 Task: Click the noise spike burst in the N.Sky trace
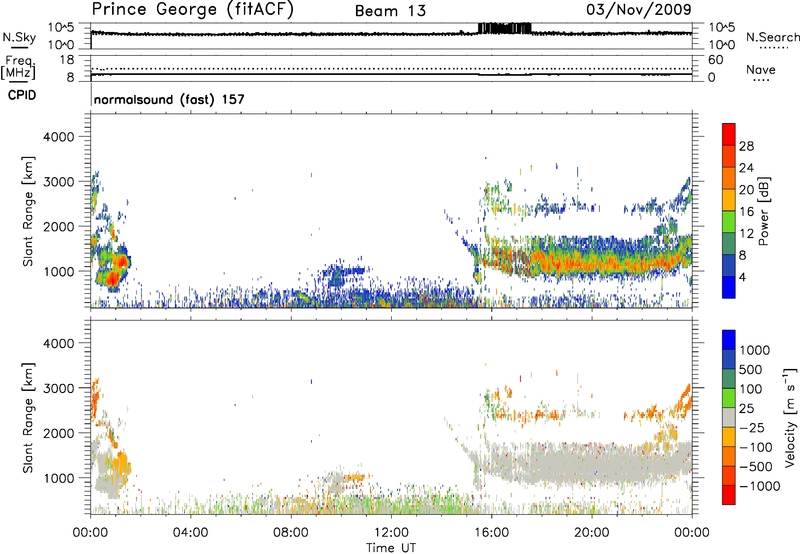point(505,28)
